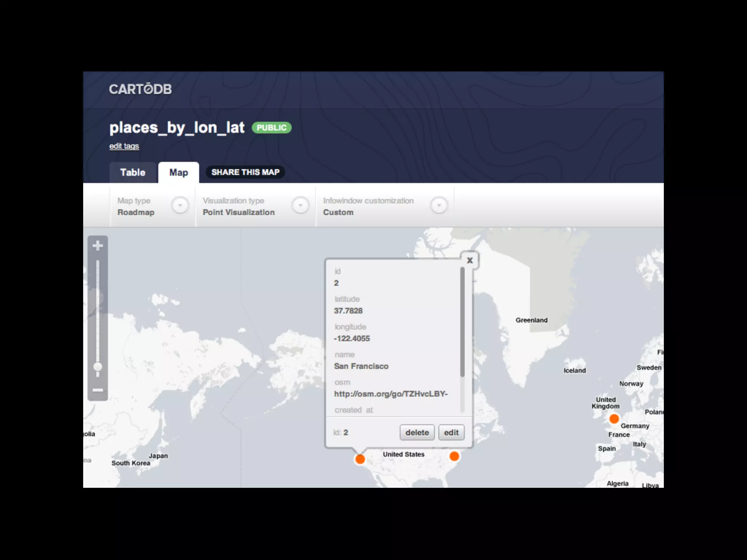Screen dimensions: 747x560
Task: Switch to the Table tab
Action: click(133, 172)
